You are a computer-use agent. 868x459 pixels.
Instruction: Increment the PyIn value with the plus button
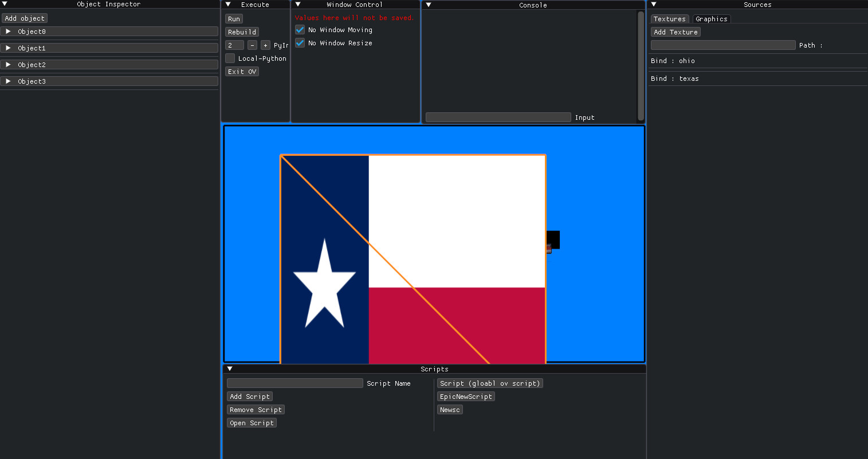pos(265,45)
